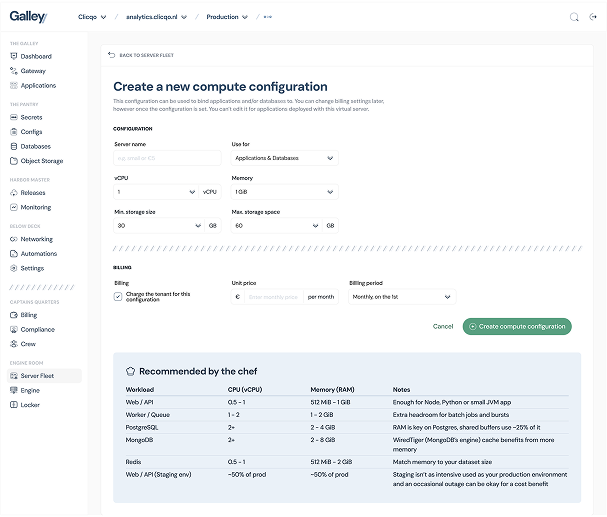Go to Object Storage in sidebar

pos(41,161)
